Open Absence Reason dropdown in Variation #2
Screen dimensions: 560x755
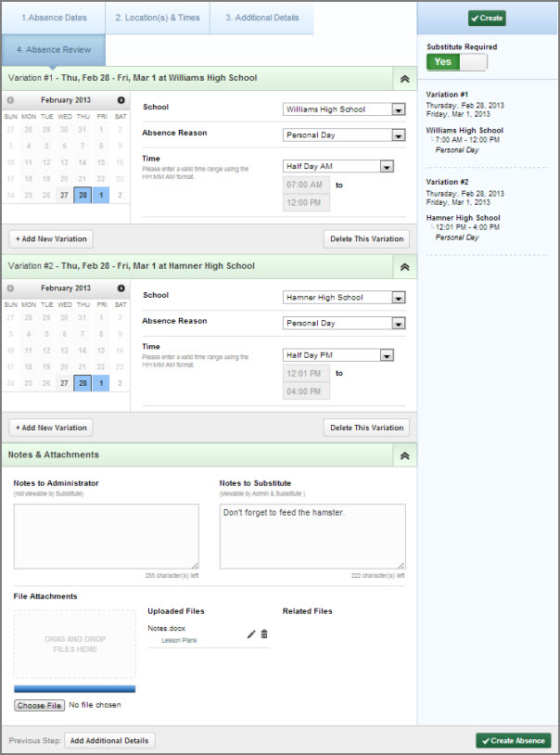(x=344, y=324)
